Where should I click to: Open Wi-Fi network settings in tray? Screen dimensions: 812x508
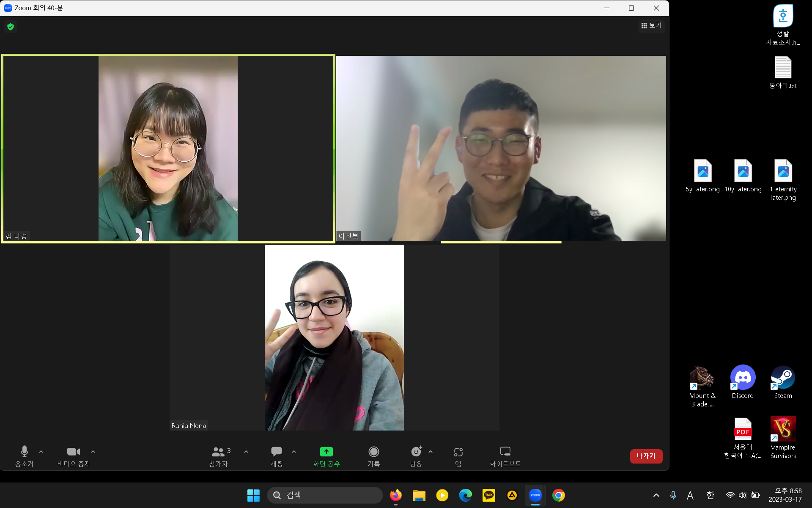[x=730, y=495]
